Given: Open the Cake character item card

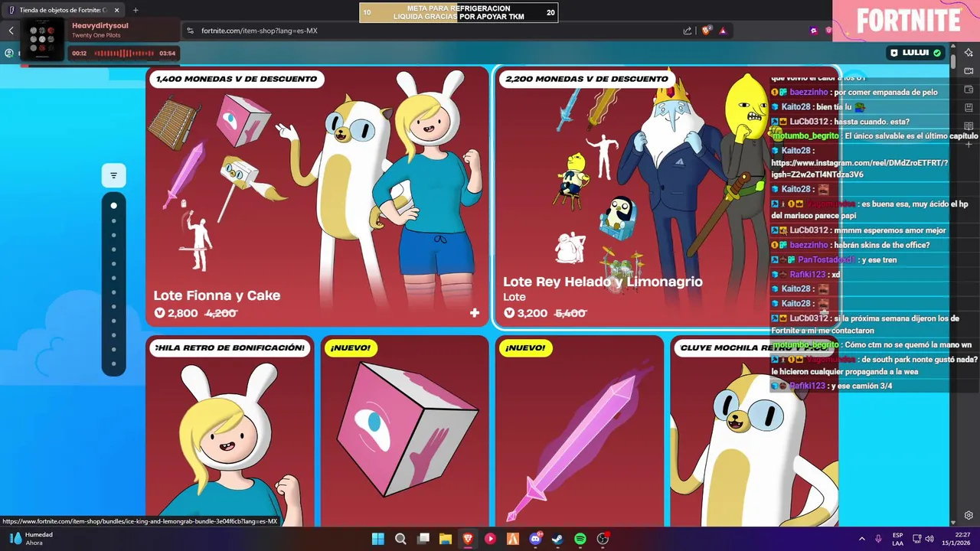Looking at the screenshot, I should tap(754, 431).
